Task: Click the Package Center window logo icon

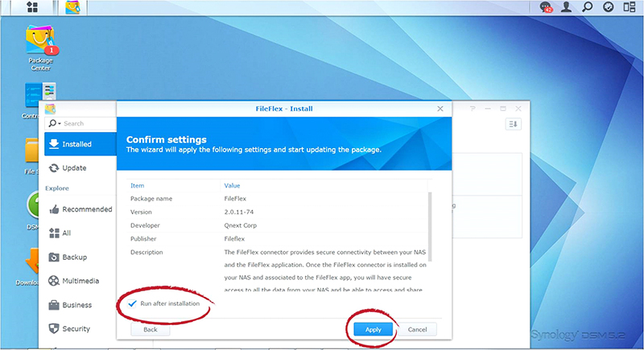Action: tap(50, 109)
